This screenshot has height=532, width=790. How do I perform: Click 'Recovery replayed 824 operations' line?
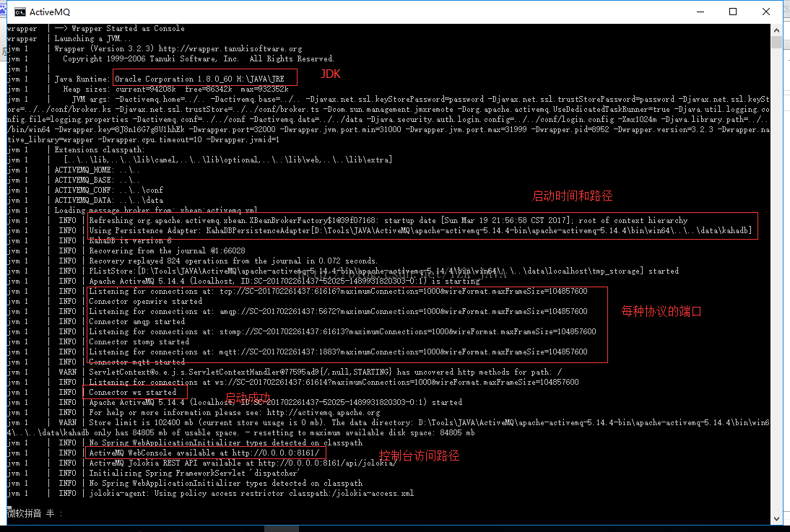[x=233, y=261]
